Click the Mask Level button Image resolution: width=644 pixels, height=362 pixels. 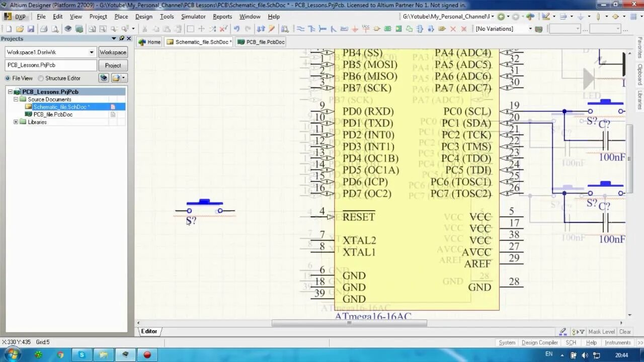coord(601,332)
